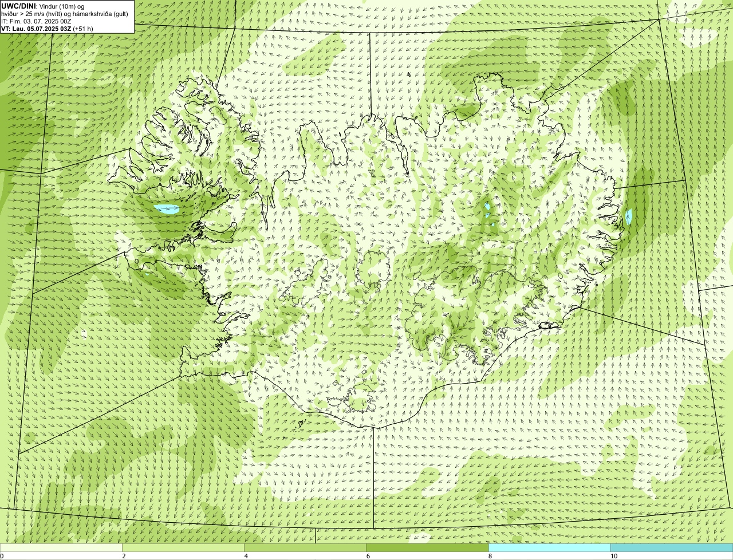Click the light cyan 8–10 m/s legend segment
The height and width of the screenshot is (560, 733).
tap(549, 547)
